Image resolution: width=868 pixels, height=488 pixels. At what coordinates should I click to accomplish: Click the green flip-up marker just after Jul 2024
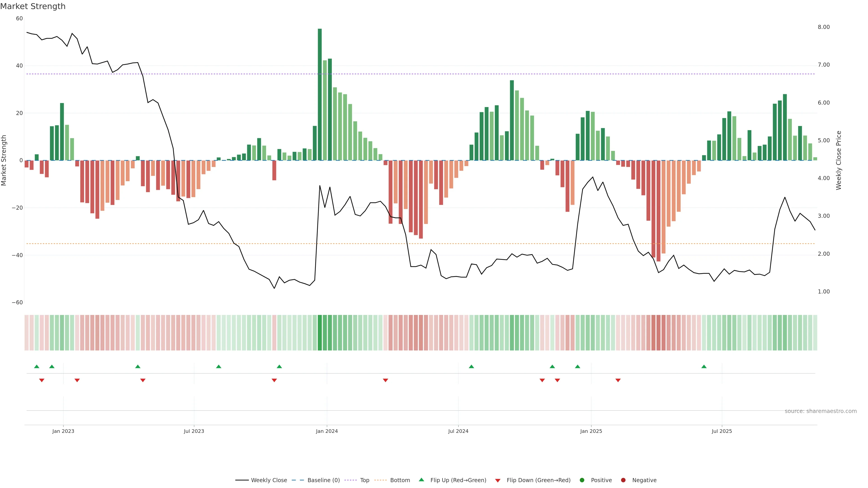(471, 366)
